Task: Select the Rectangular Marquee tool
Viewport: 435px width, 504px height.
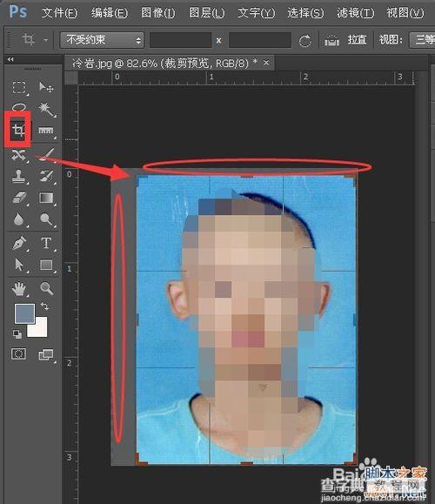Action: point(19,87)
